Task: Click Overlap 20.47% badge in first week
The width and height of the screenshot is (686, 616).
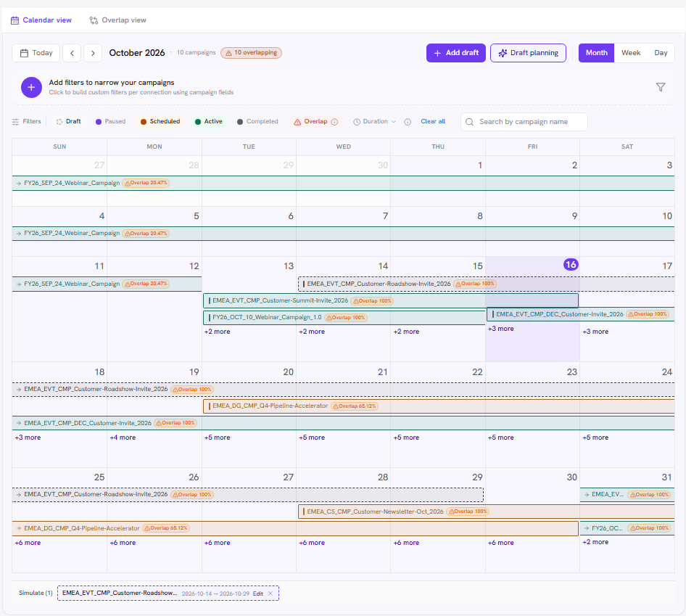Action: 146,183
